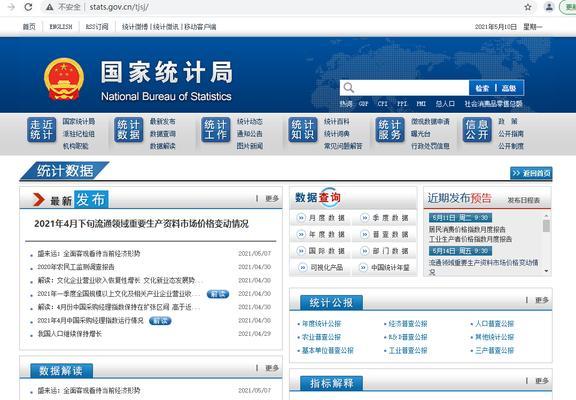576x400 pixels.
Task: Open 年度统计公报 under 统计公报
Action: (x=321, y=324)
